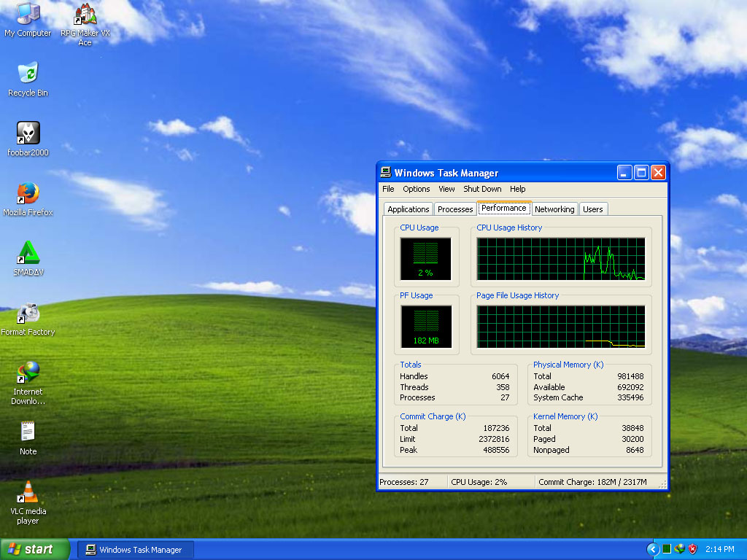Click the Threads value 358

click(x=503, y=387)
